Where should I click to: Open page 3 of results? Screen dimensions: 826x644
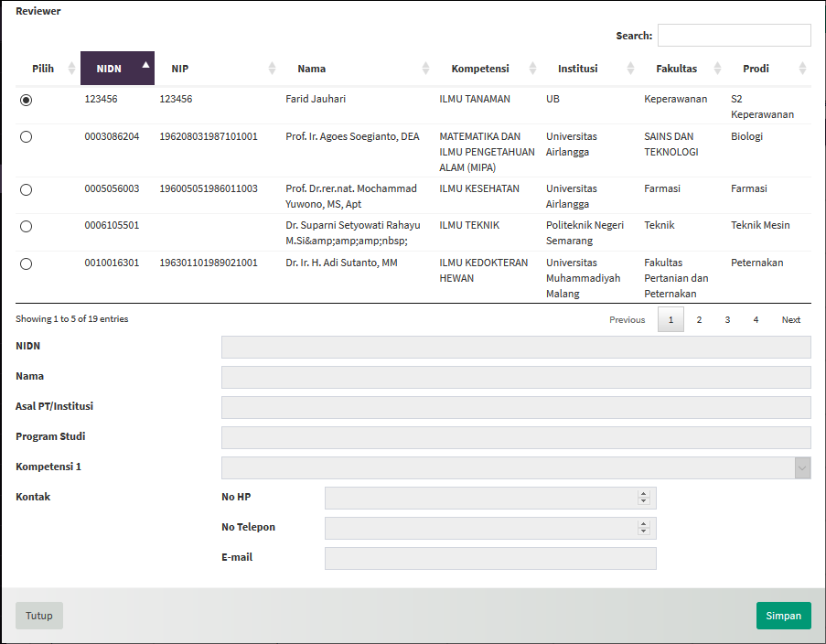click(x=727, y=320)
